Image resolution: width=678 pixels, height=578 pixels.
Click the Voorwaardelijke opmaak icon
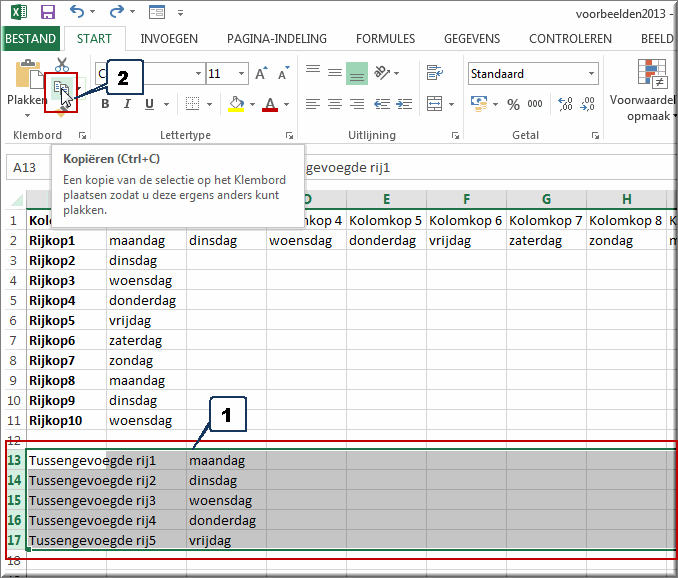tap(652, 74)
